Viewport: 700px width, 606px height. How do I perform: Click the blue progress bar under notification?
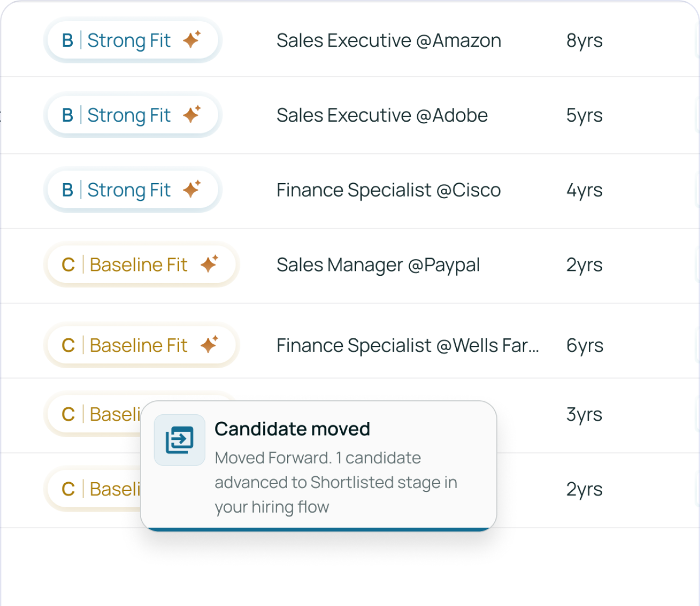coord(319,529)
